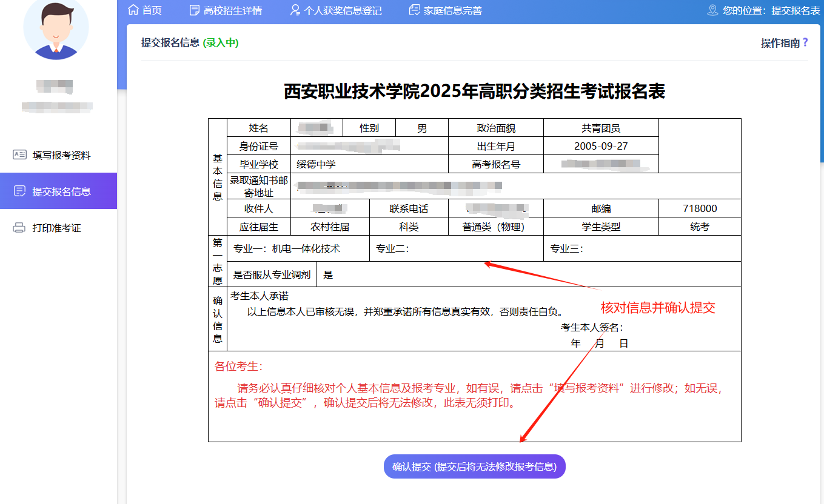Click the location pin icon by 您的位置
This screenshot has width=824, height=504.
[x=713, y=10]
